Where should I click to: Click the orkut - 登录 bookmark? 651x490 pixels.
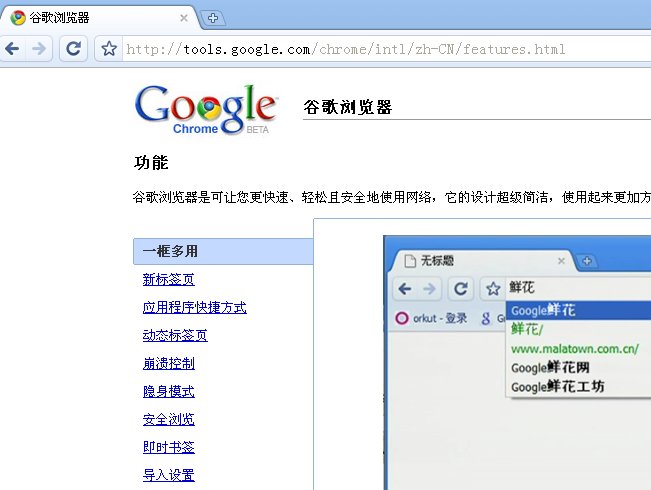click(x=431, y=318)
